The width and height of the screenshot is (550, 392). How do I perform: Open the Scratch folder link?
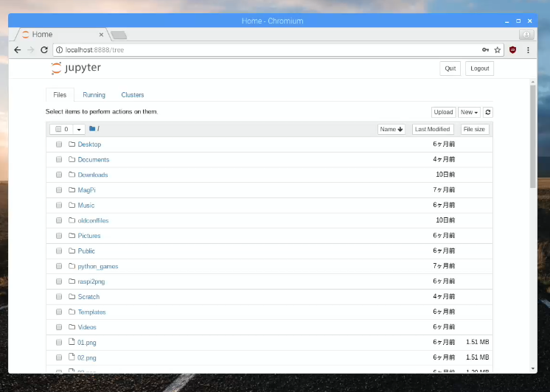[x=88, y=297]
